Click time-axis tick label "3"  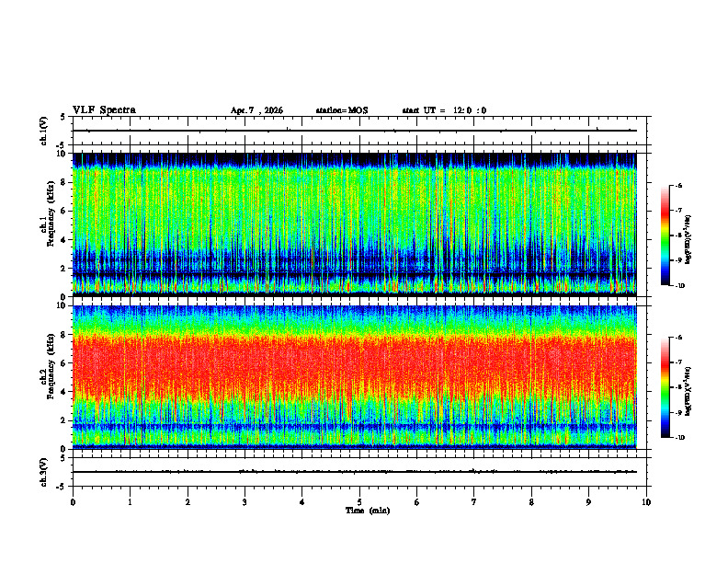pyautogui.click(x=245, y=502)
